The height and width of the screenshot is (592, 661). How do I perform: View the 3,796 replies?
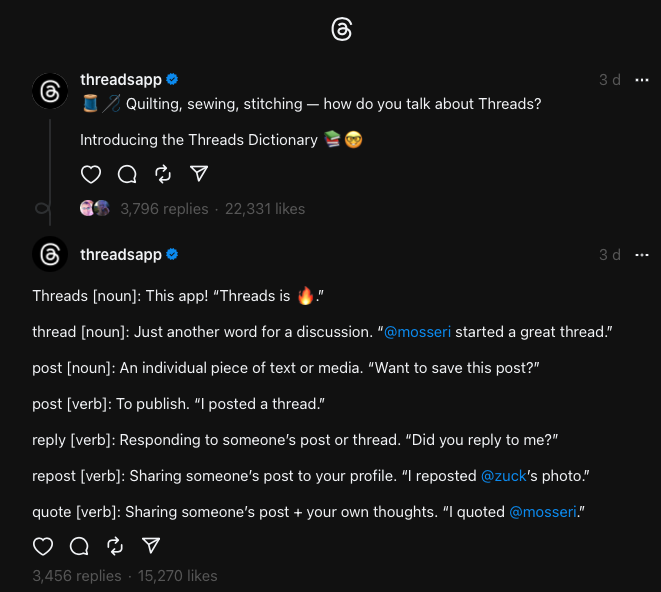pos(164,209)
